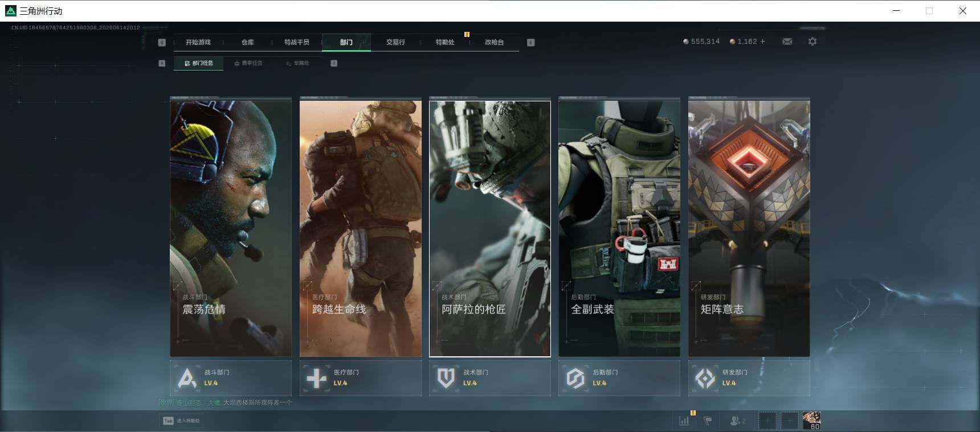Minimize the 三角洲行动 window
980x432 pixels.
tap(896, 11)
